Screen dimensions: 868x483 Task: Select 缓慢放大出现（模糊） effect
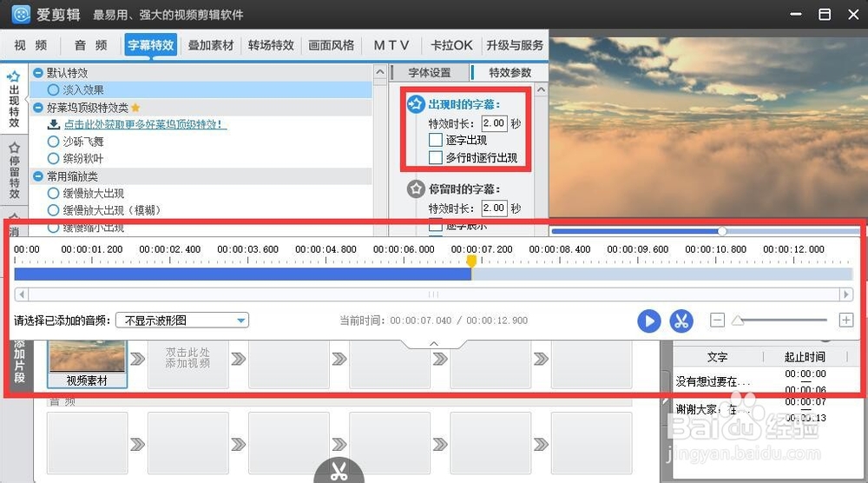[x=53, y=210]
